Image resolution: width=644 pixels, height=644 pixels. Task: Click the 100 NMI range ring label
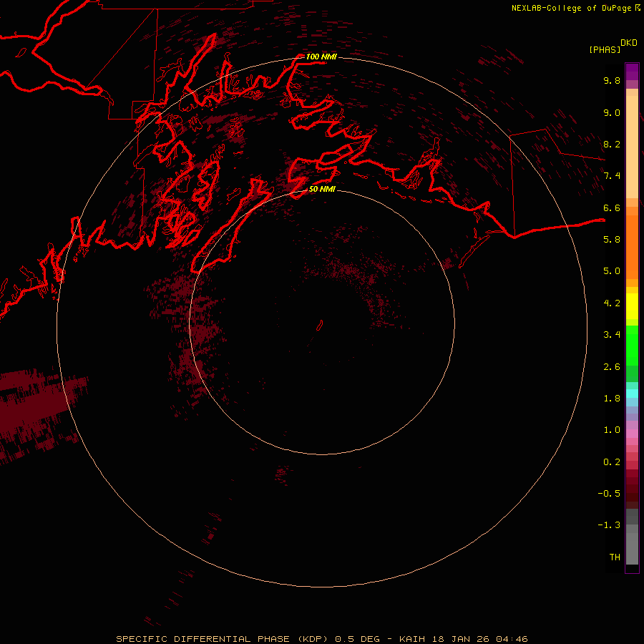(321, 57)
